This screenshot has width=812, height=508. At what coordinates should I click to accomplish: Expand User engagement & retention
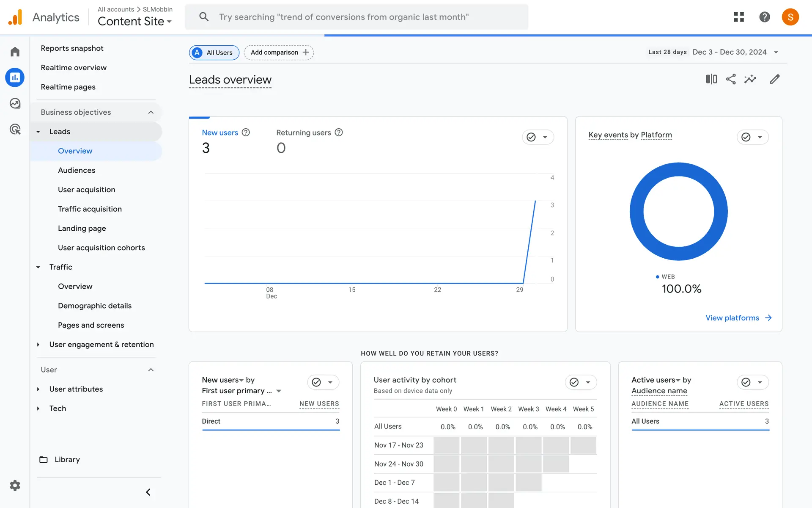coord(101,345)
